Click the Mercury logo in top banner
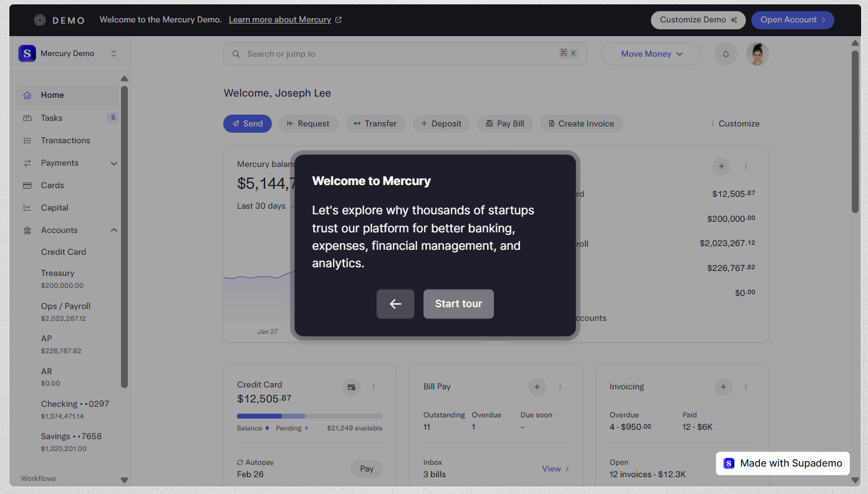This screenshot has width=868, height=494. click(x=40, y=20)
